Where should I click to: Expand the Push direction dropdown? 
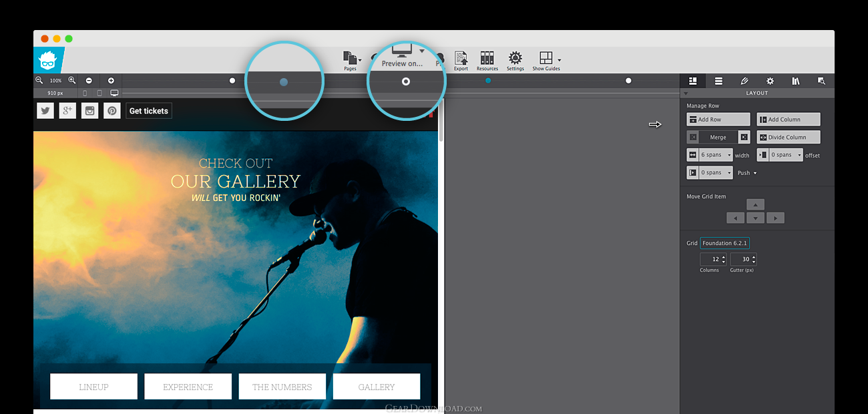coord(747,173)
